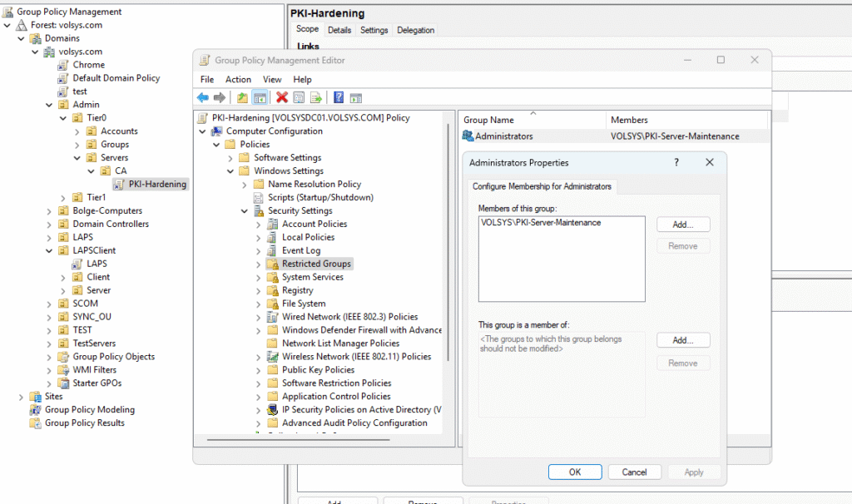The width and height of the screenshot is (852, 504).
Task: Click the Export List toolbar icon
Action: [x=316, y=97]
